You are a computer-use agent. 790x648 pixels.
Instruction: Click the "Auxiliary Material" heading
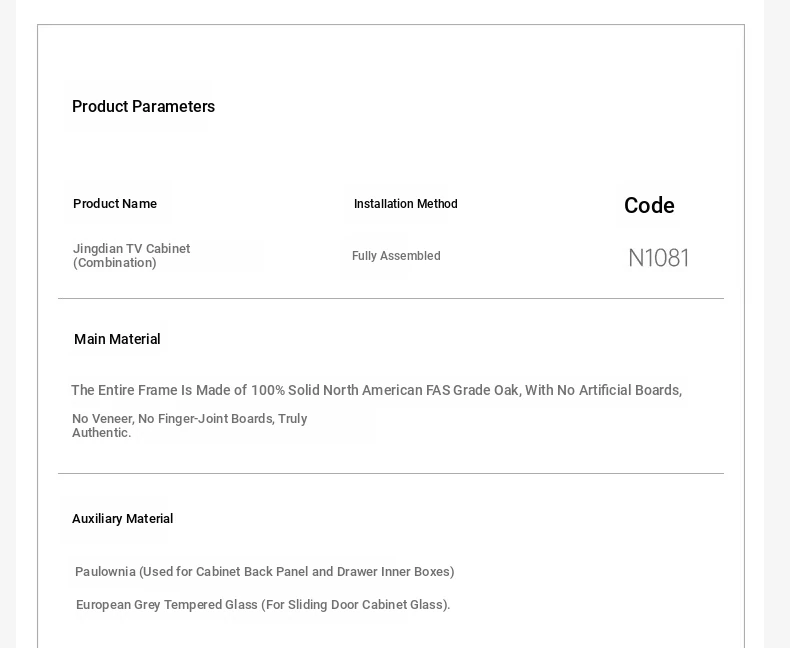122,519
